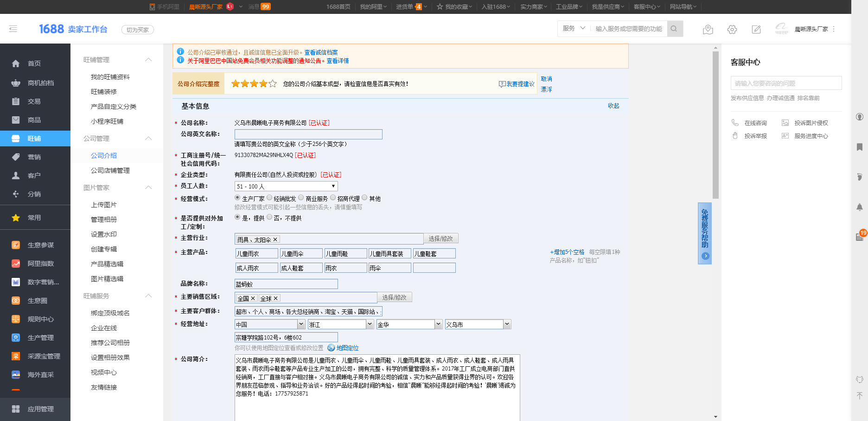The width and height of the screenshot is (868, 421).
Task: Open the 查看诚信档案 link
Action: pyautogui.click(x=321, y=52)
